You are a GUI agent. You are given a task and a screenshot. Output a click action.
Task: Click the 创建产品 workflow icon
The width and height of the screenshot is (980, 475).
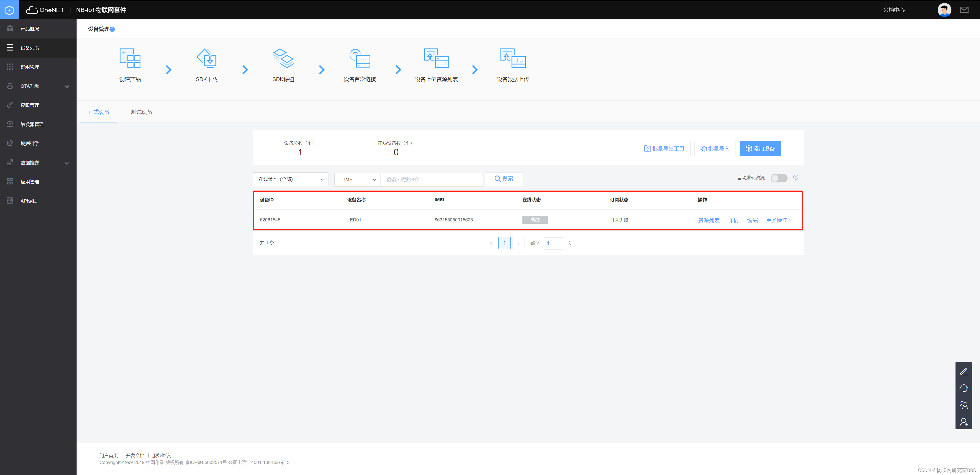click(x=130, y=58)
